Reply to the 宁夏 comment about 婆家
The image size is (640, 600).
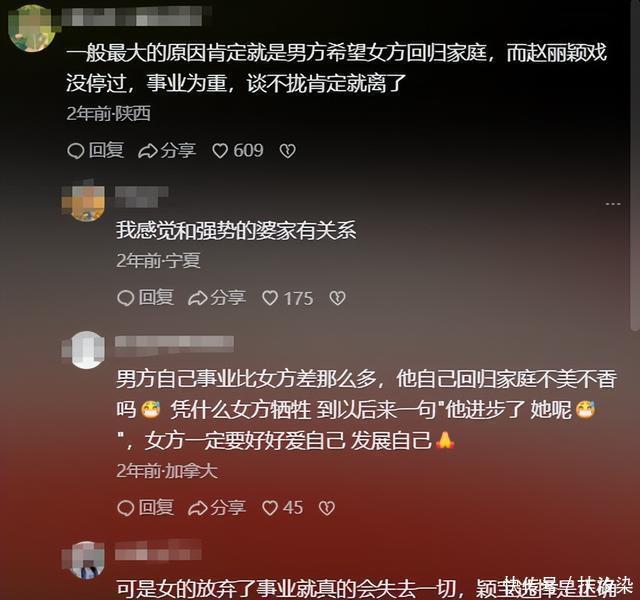pyautogui.click(x=145, y=298)
